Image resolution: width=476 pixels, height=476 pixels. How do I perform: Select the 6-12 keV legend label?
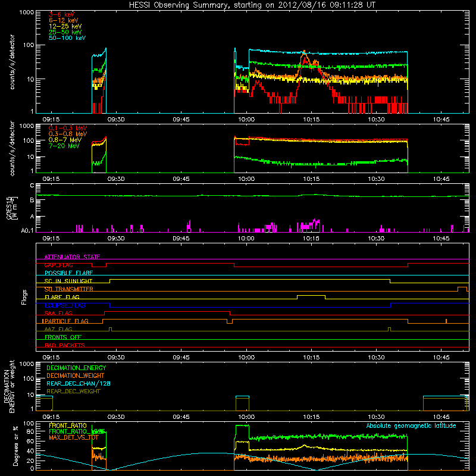pos(64,20)
